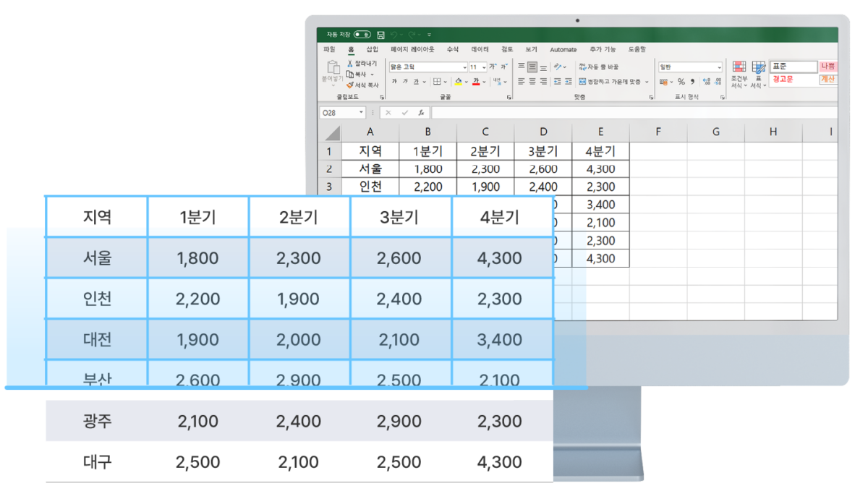This screenshot has width=868, height=499.
Task: Switch to the 수식 ribbon tab
Action: tap(453, 49)
